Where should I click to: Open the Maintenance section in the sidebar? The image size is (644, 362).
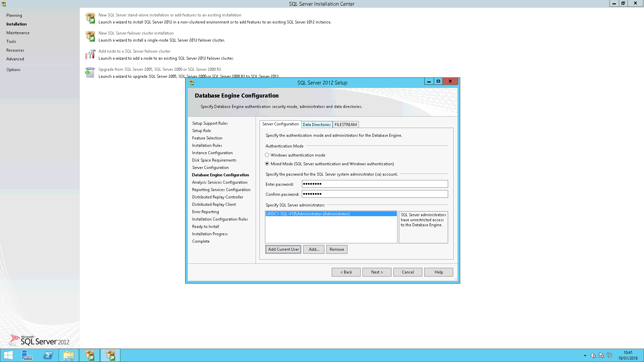coord(18,33)
